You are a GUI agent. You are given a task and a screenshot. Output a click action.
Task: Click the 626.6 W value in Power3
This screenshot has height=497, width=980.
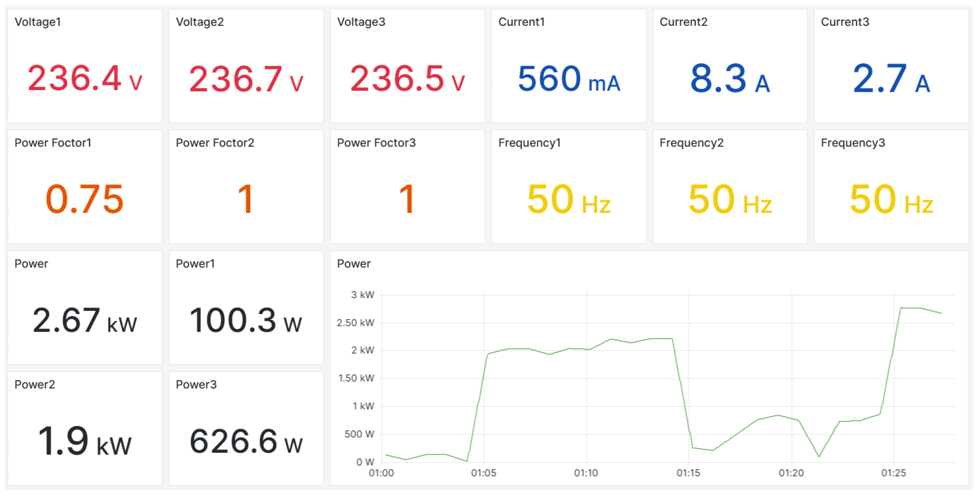246,441
